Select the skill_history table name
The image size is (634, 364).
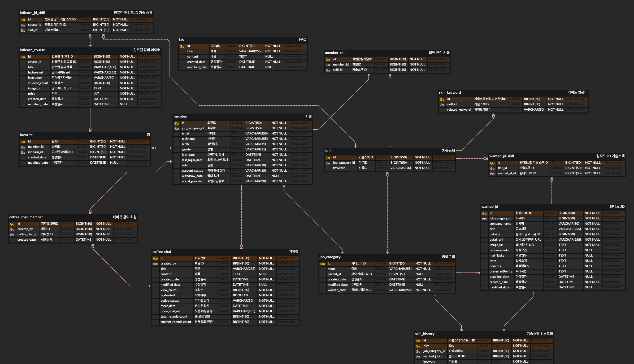[x=425, y=334]
